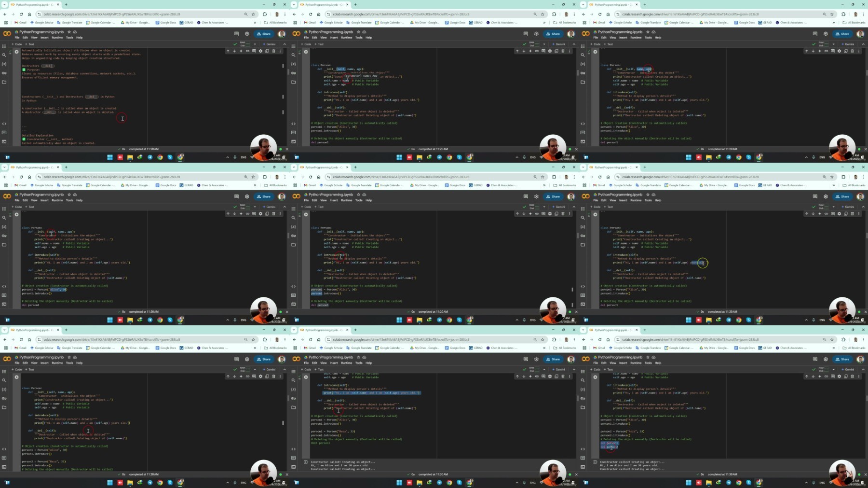Show hidden tray icons in Destructors notes frame
This screenshot has width=868, height=488.
coord(228,157)
